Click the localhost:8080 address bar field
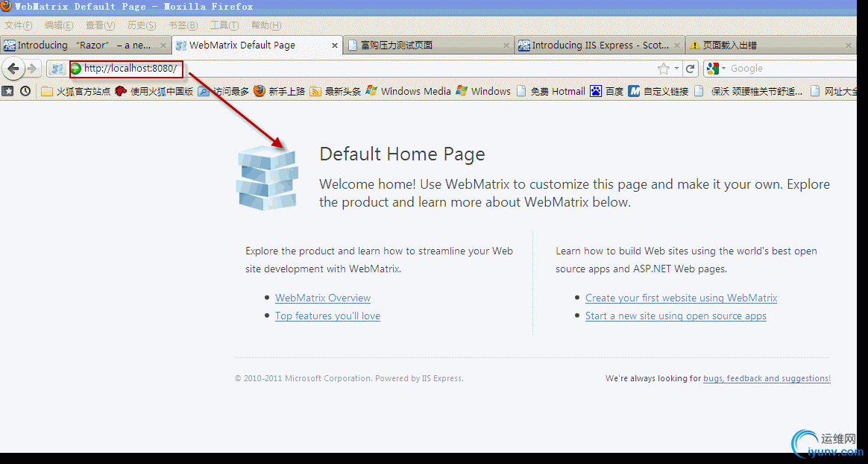868x464 pixels. [365, 69]
